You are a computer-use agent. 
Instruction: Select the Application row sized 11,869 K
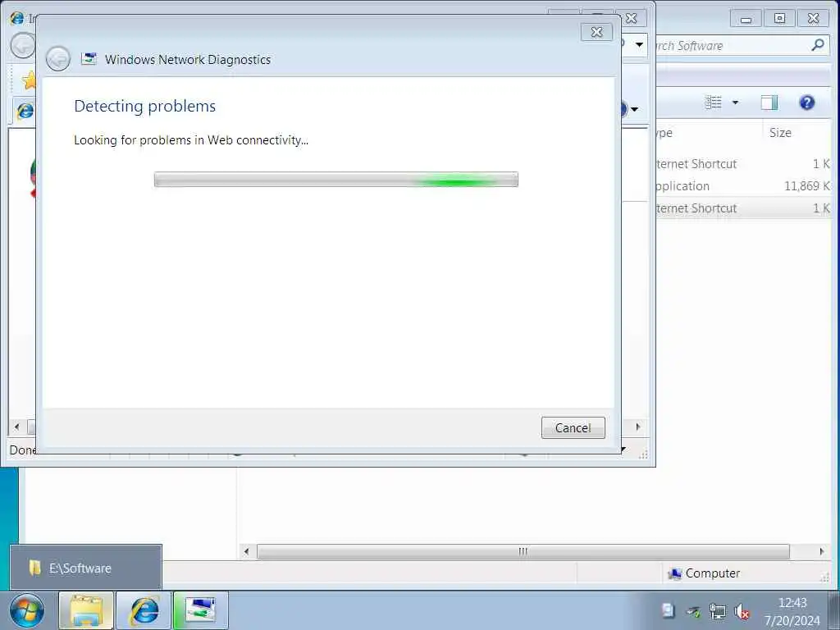click(x=743, y=186)
